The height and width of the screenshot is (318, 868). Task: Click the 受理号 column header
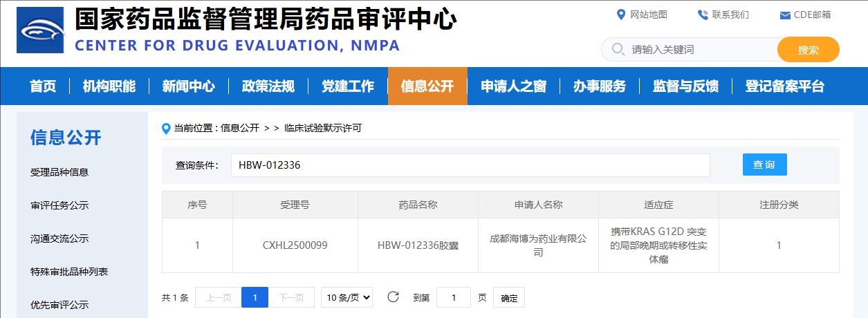(295, 205)
